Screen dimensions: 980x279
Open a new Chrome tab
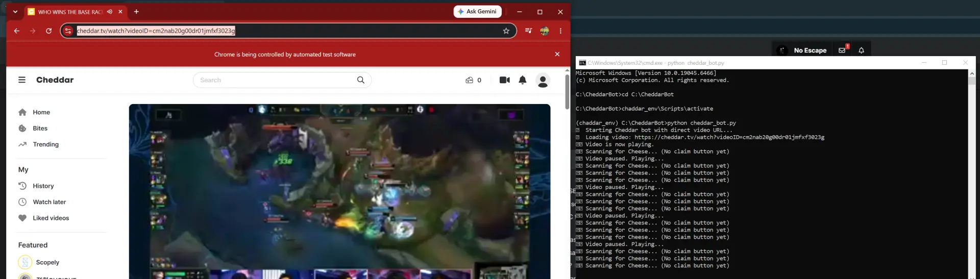click(136, 12)
